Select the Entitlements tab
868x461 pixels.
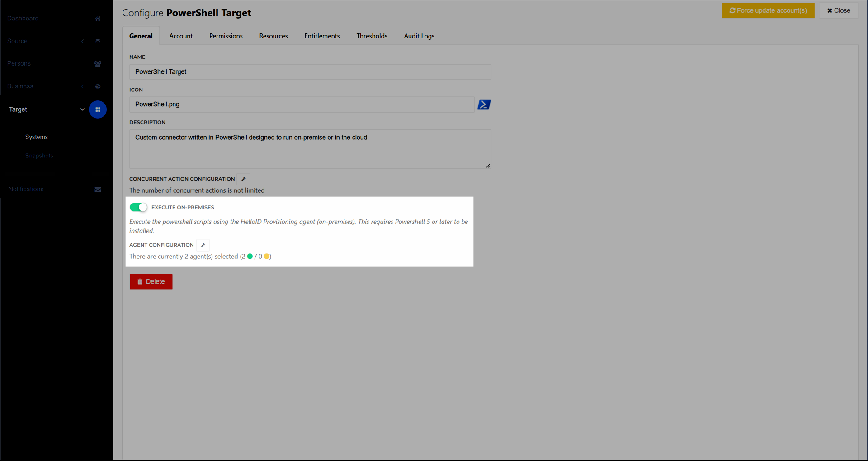(322, 36)
